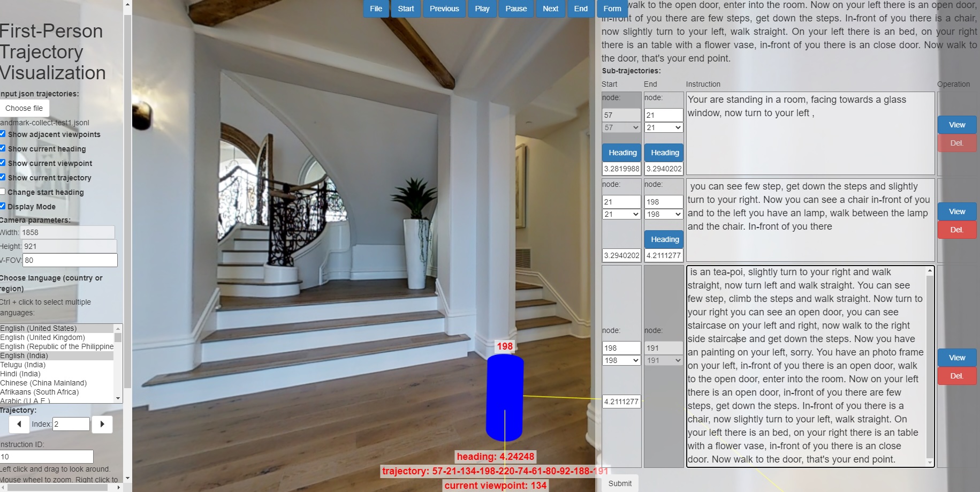
Task: Open the File menu
Action: point(376,9)
